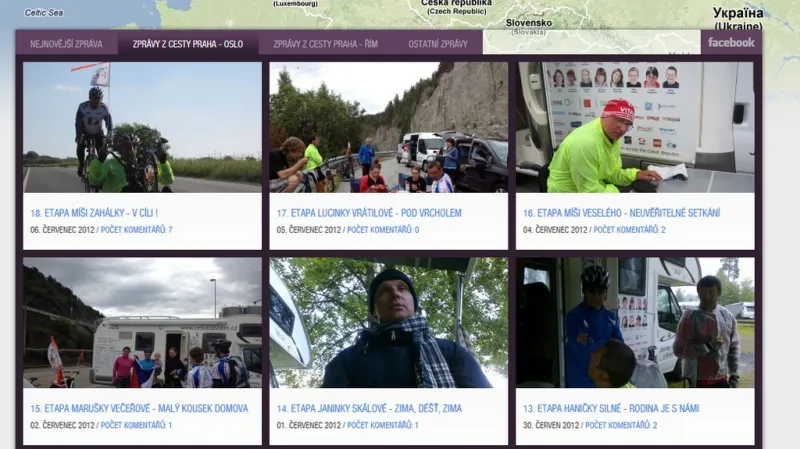Click rocky roadside photo for stage 17
The height and width of the screenshot is (449, 800).
388,127
